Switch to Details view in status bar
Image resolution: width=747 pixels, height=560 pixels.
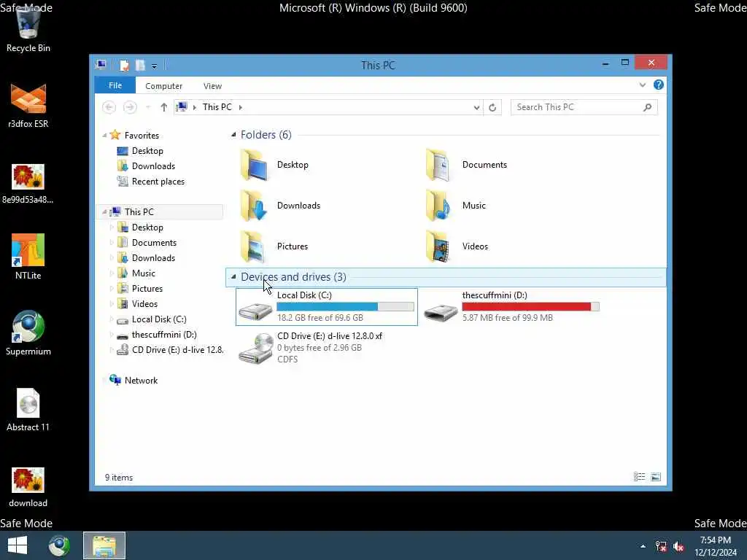(x=639, y=477)
